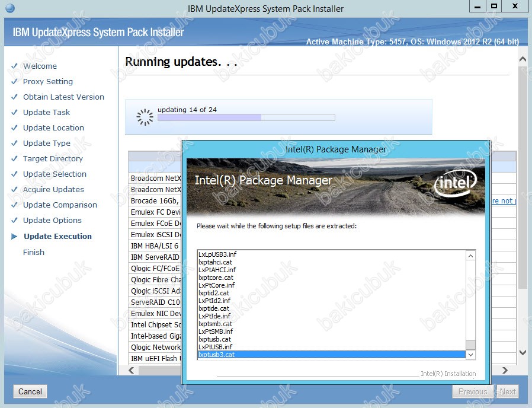Click the file list scrollbar thumb
The image size is (532, 408).
[470, 345]
